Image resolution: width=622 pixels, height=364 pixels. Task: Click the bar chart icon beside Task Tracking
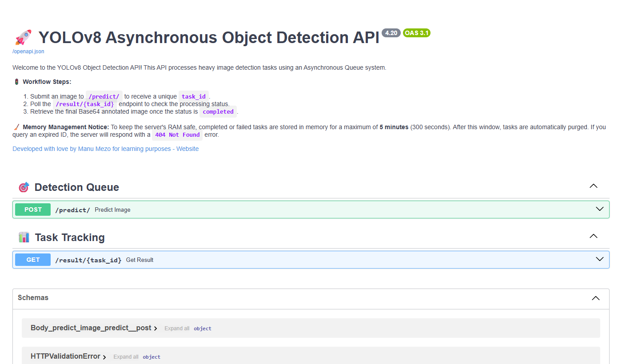[x=24, y=237]
